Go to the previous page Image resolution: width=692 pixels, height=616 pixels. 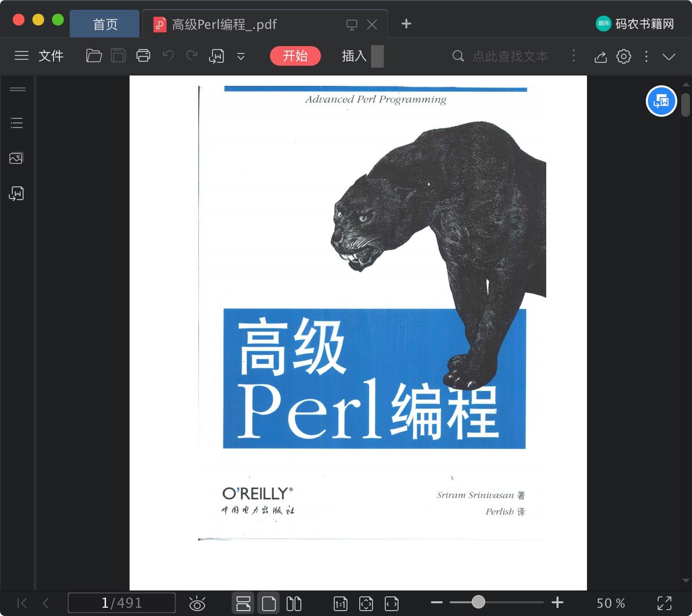[46, 603]
